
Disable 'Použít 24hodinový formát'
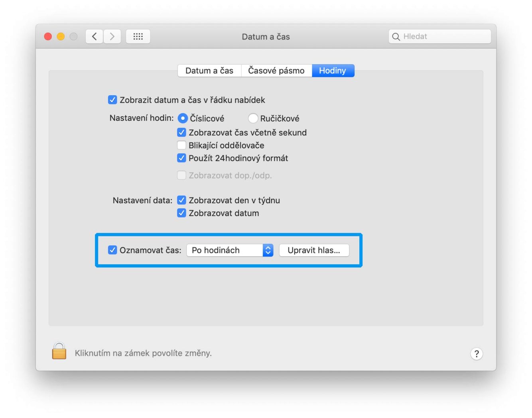[x=181, y=158]
